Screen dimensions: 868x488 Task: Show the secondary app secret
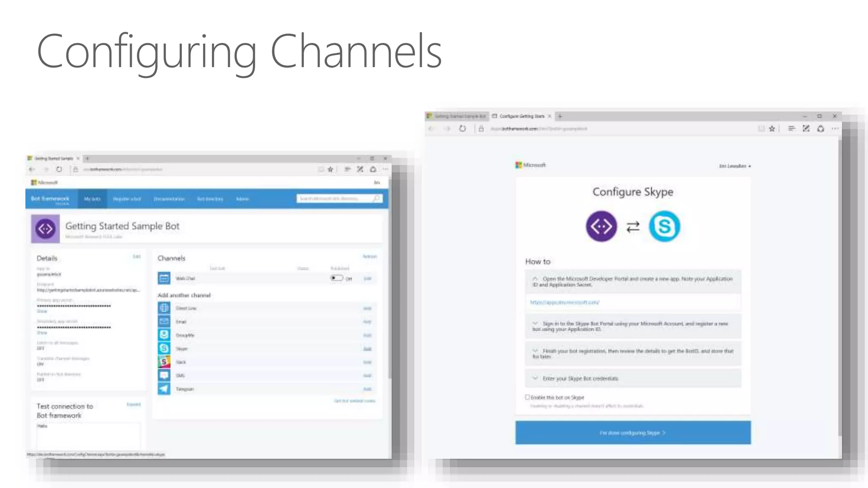42,333
